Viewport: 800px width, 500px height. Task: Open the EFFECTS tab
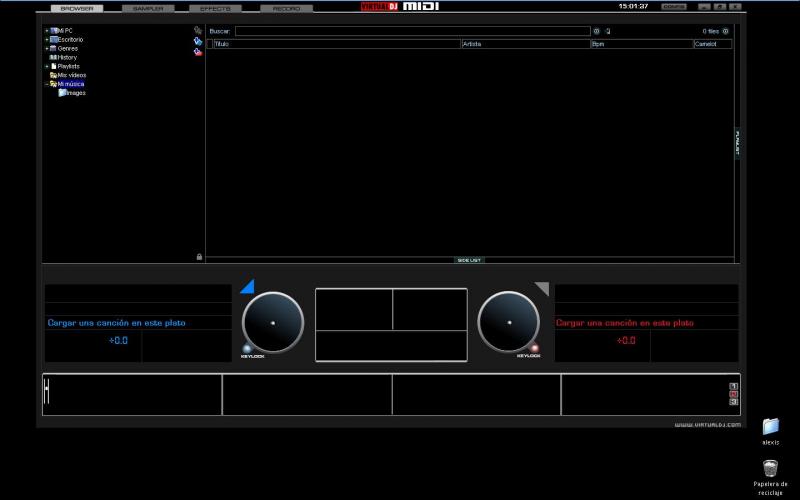[215, 8]
